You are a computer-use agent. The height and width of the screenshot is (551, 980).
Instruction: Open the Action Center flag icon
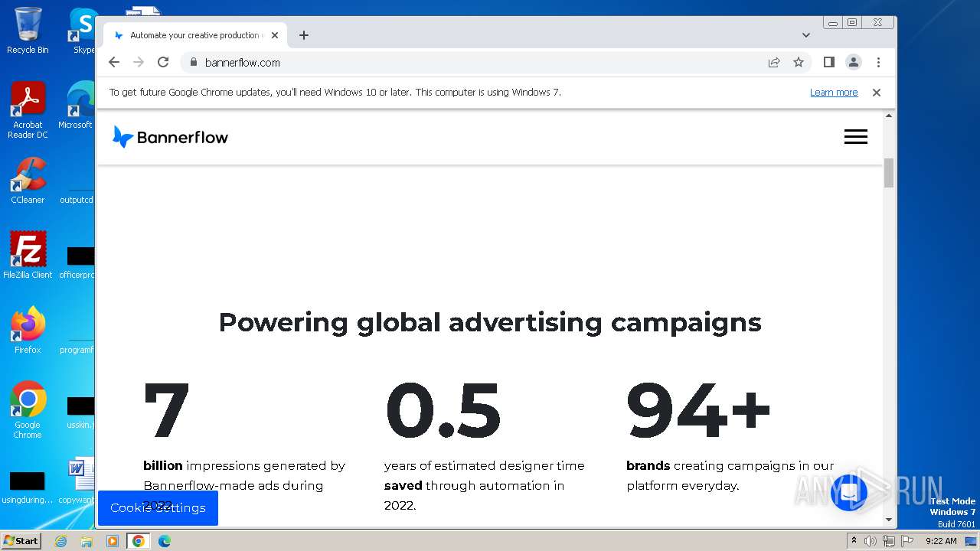click(906, 541)
